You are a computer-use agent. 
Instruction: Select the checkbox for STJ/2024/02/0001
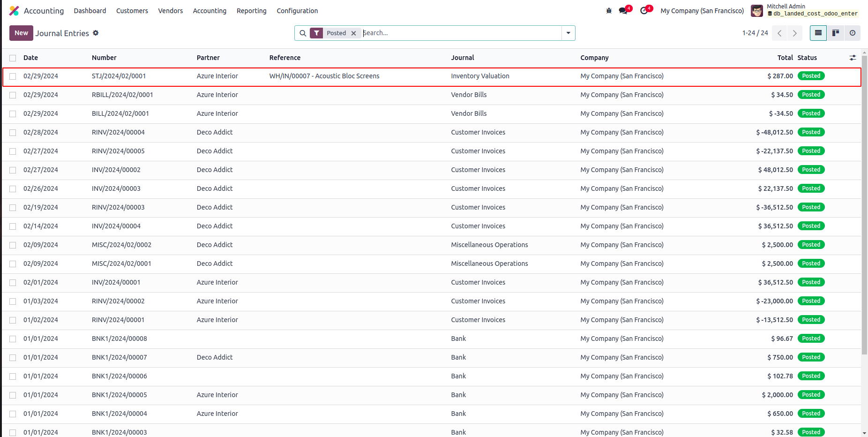pos(13,76)
